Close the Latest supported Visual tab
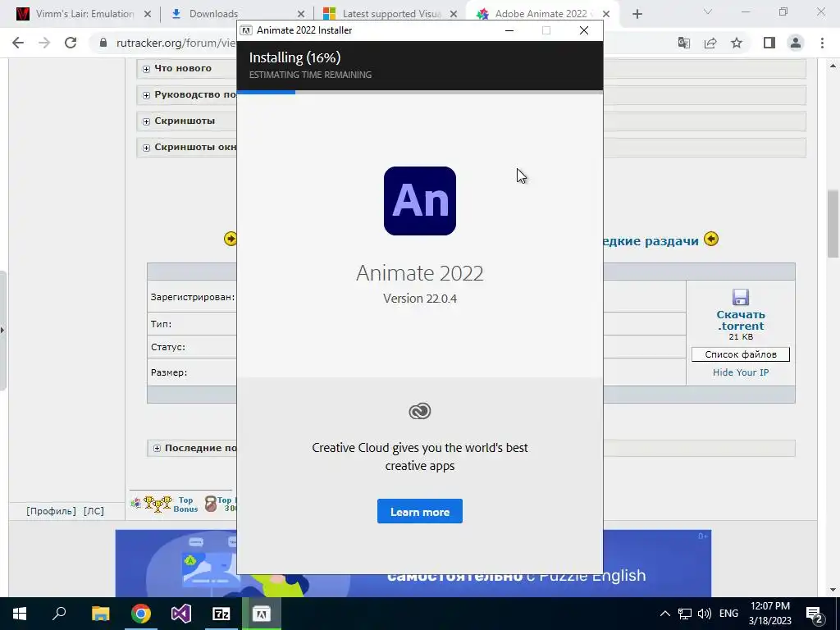The height and width of the screenshot is (630, 840). [x=453, y=14]
